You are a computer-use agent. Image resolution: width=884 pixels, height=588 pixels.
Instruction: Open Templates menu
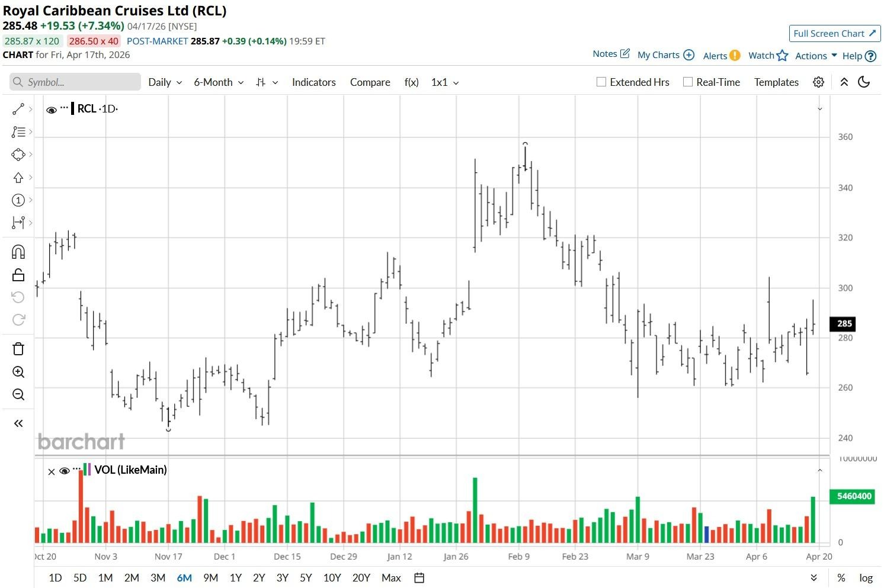776,82
